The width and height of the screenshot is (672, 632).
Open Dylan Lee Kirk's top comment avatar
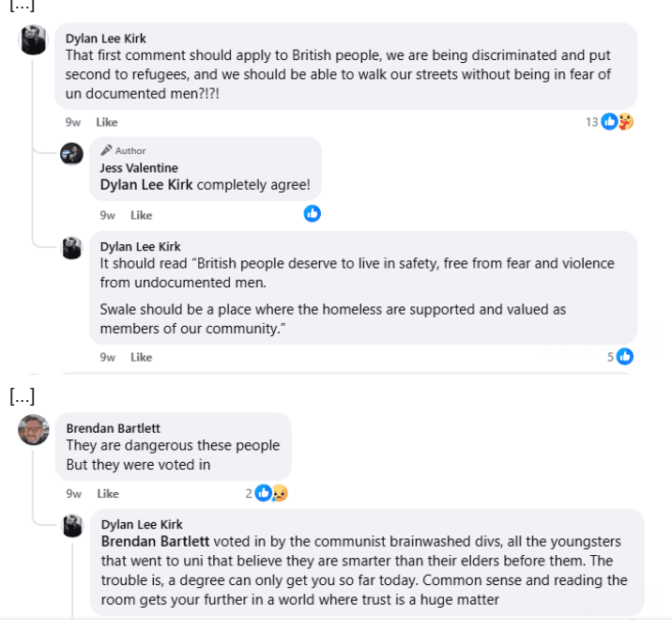(x=34, y=41)
